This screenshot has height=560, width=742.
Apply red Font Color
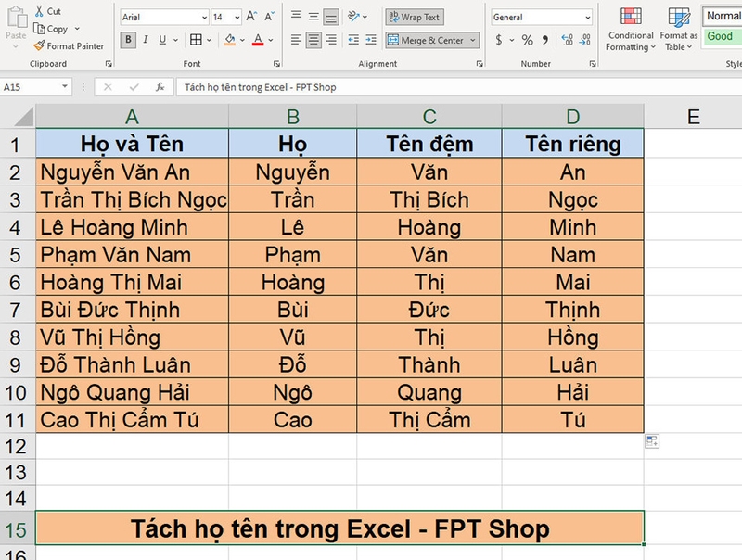(258, 40)
